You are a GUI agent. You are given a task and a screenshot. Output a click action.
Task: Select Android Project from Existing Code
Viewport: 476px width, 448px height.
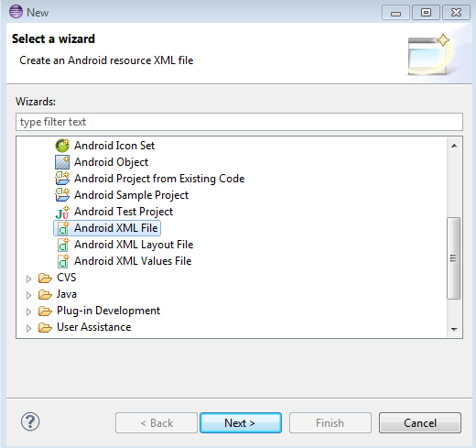[x=159, y=179]
